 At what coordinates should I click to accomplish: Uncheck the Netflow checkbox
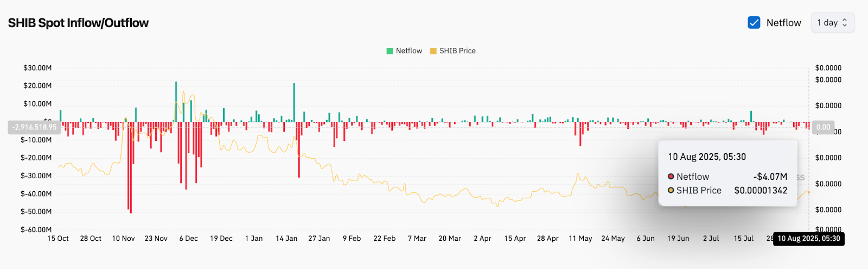[x=754, y=22]
